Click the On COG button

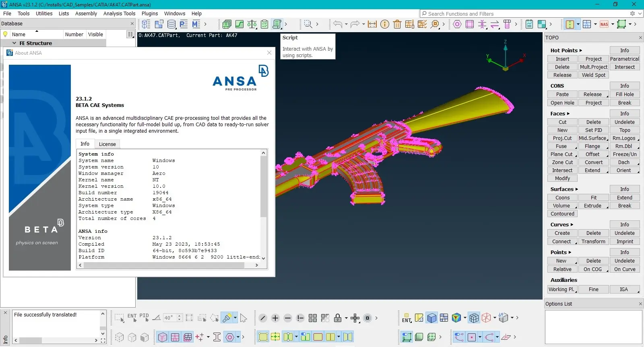(x=593, y=269)
